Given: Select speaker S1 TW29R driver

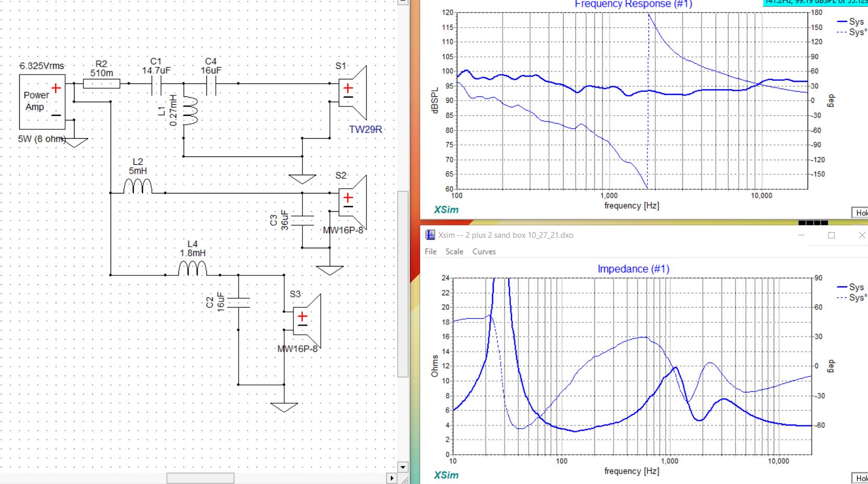Looking at the screenshot, I should 353,93.
